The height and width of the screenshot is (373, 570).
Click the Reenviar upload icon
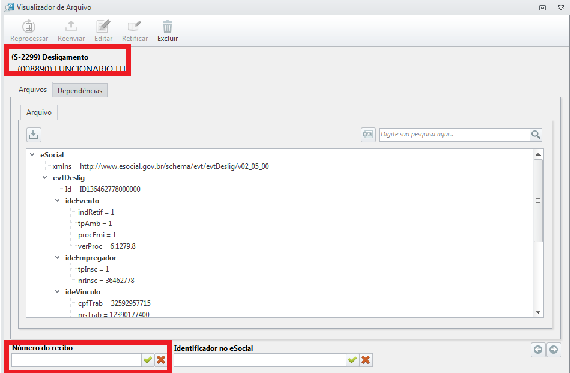coord(71,26)
